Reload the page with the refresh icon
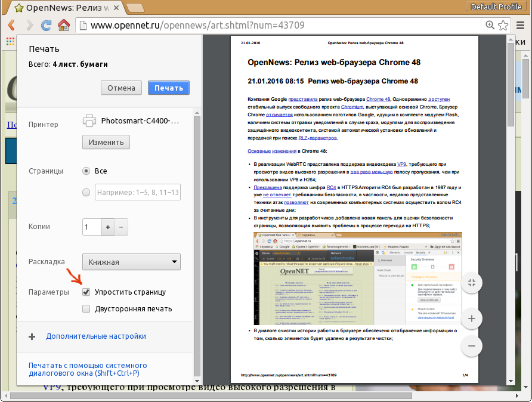The width and height of the screenshot is (532, 402). pyautogui.click(x=46, y=25)
